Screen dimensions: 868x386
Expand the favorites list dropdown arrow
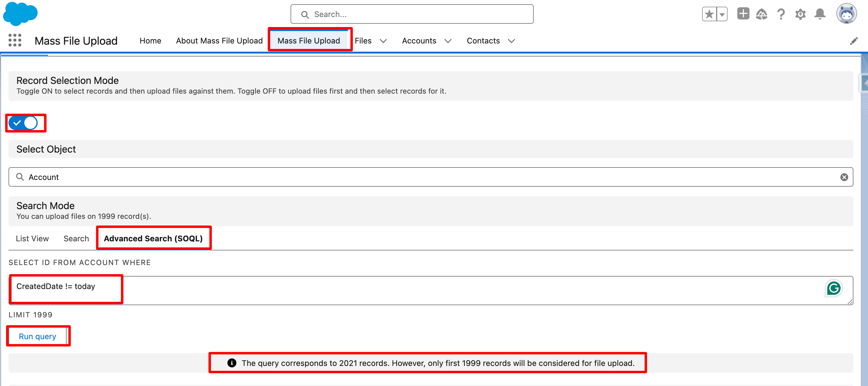722,14
